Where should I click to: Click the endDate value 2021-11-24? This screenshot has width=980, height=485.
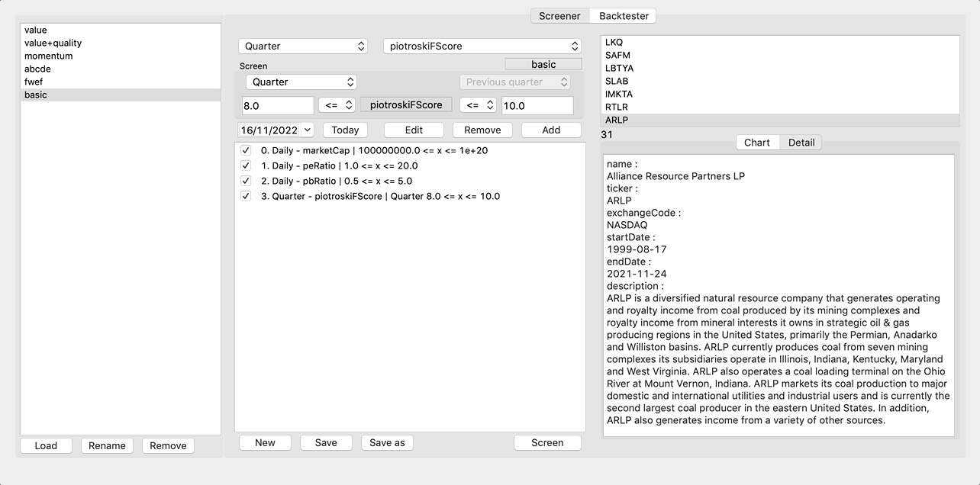[x=636, y=274]
